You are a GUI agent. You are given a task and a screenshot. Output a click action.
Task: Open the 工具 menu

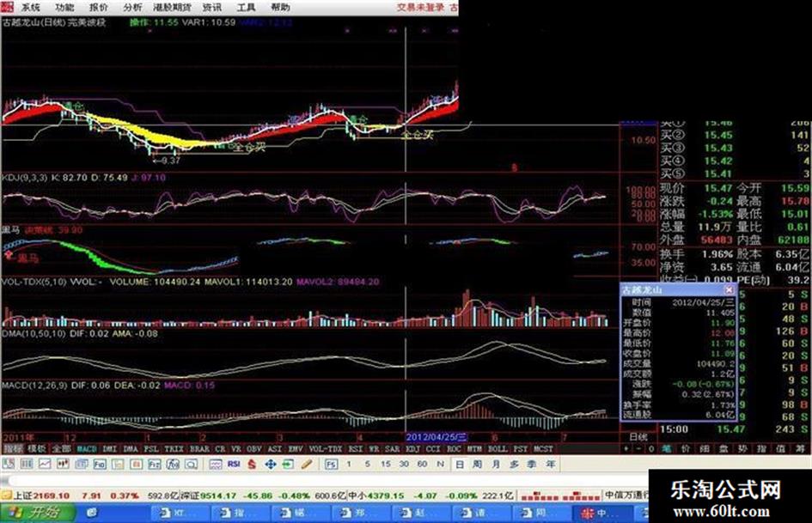(246, 7)
